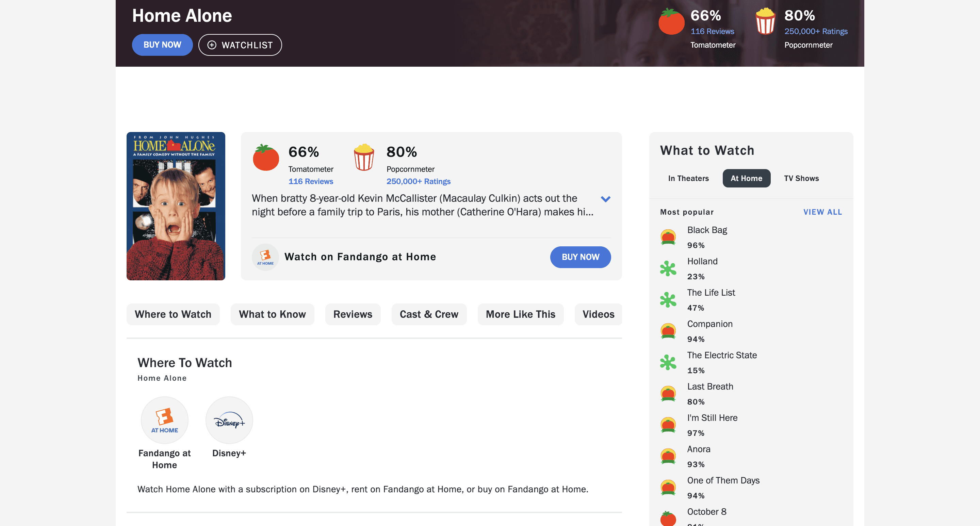Click the fresh tomato icon for Last Breath

tap(668, 394)
